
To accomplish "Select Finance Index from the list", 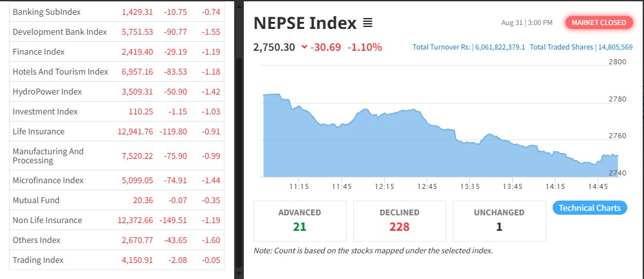I will pyautogui.click(x=39, y=51).
